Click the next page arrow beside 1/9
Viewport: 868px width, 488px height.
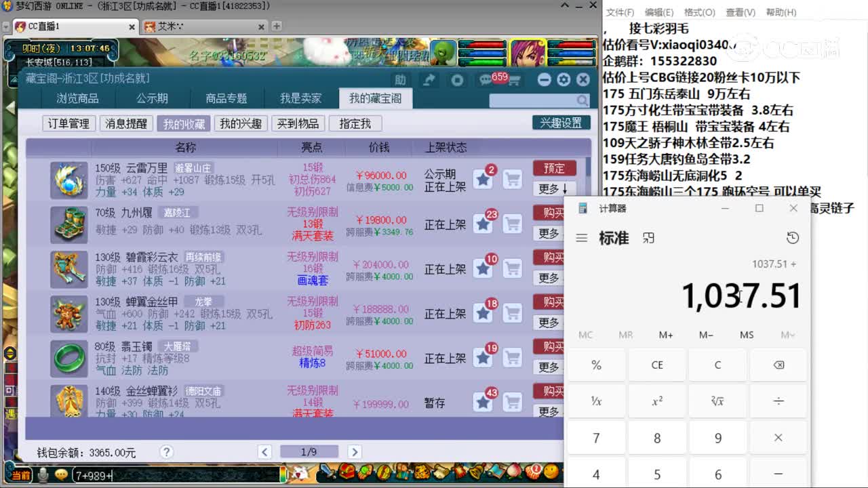pyautogui.click(x=355, y=451)
